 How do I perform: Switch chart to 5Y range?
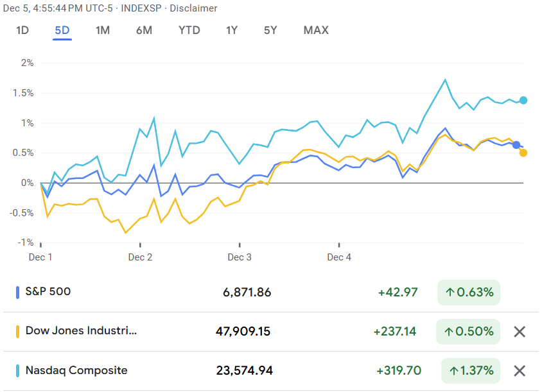pos(271,30)
